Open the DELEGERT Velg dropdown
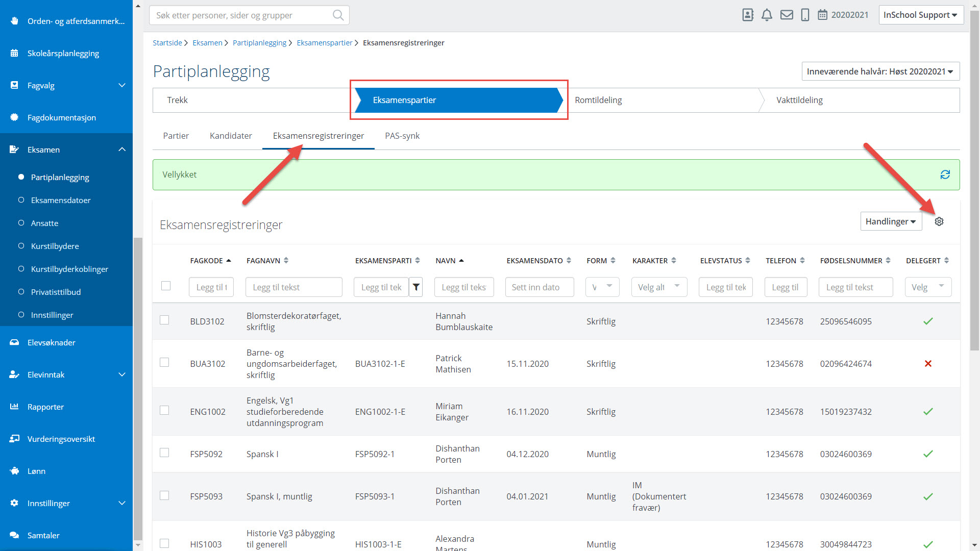The height and width of the screenshot is (551, 980). pos(928,287)
